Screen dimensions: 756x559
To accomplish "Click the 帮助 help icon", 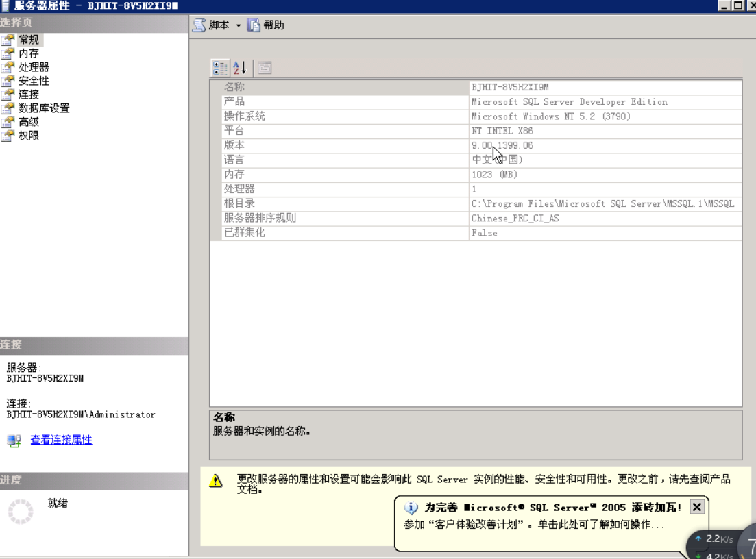I will tap(254, 25).
